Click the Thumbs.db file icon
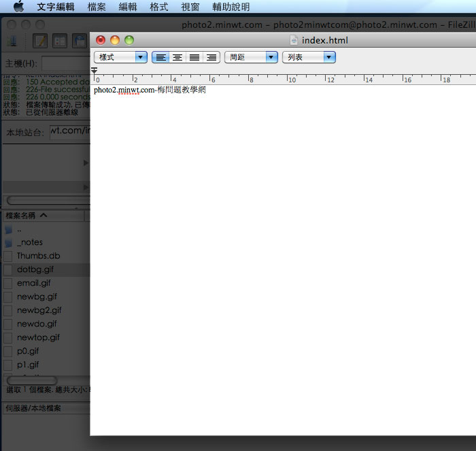The height and width of the screenshot is (451, 476). pos(8,256)
